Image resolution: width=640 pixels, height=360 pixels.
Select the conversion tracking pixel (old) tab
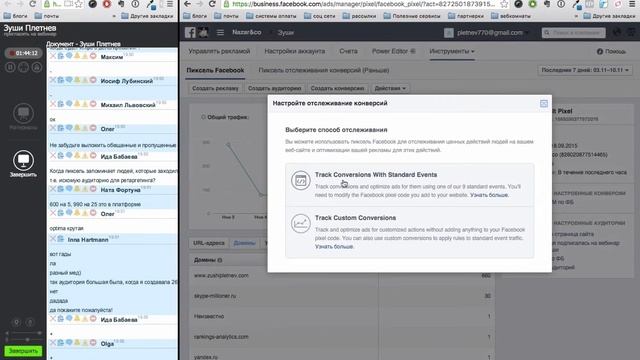(324, 70)
